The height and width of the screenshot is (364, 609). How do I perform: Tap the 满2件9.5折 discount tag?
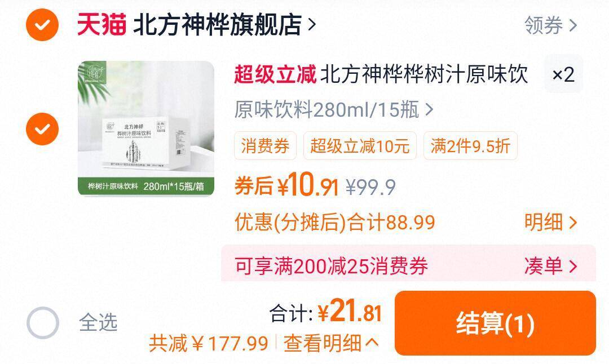point(470,146)
